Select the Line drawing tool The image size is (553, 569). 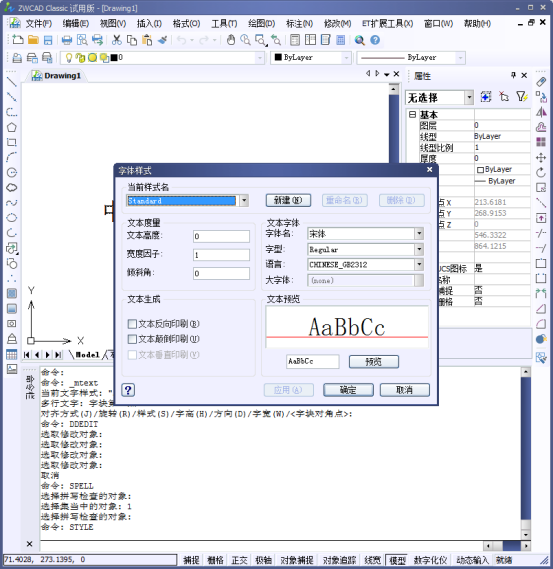click(x=12, y=82)
